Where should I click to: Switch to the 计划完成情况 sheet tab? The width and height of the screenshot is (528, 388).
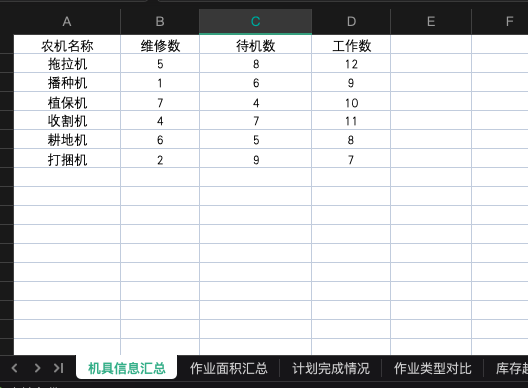point(331,368)
